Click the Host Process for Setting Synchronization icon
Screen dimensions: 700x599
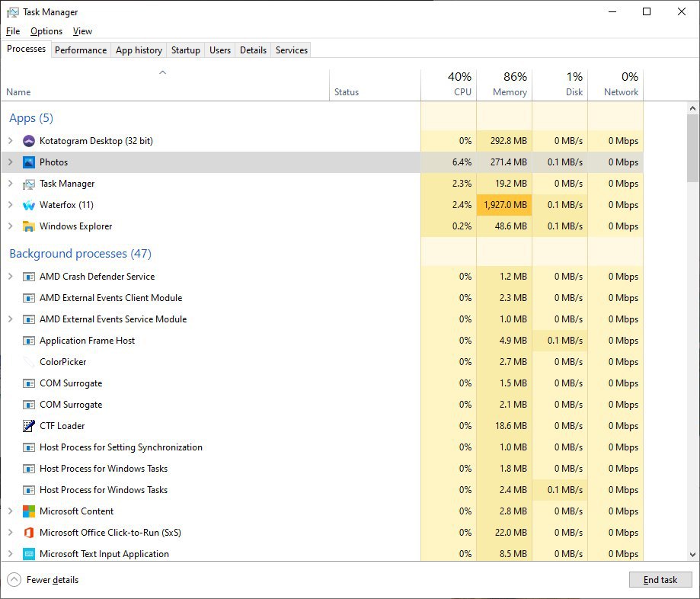pos(29,447)
